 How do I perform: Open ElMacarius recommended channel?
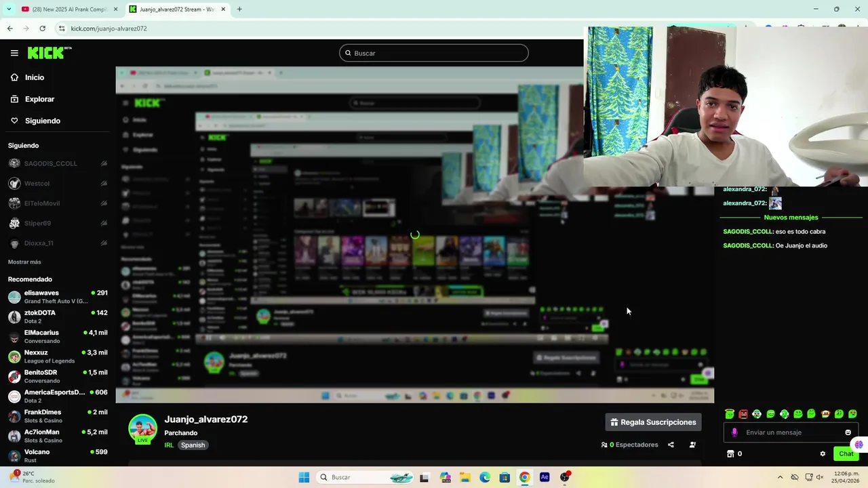pos(58,337)
